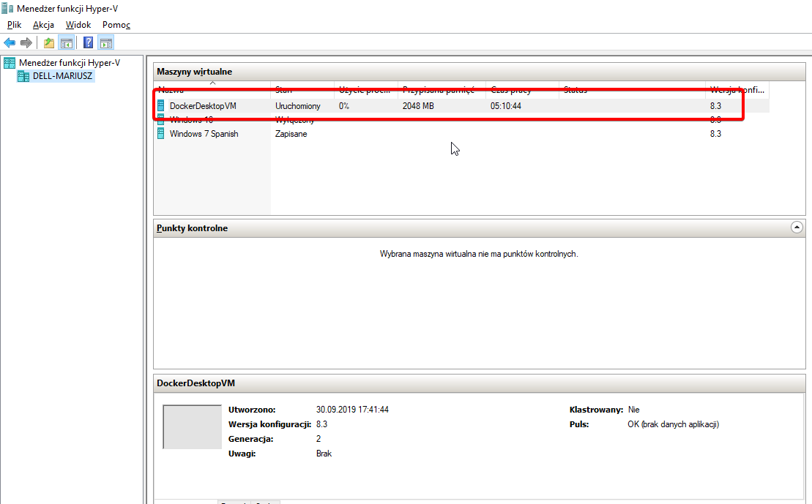Screen dimensions: 812x504
Task: Sort by the Stan column header
Action: point(283,91)
